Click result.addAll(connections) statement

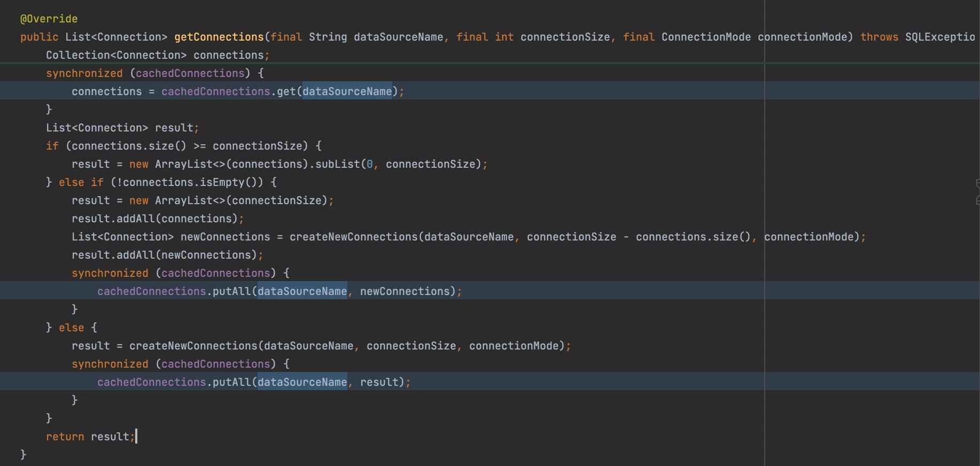click(x=155, y=219)
